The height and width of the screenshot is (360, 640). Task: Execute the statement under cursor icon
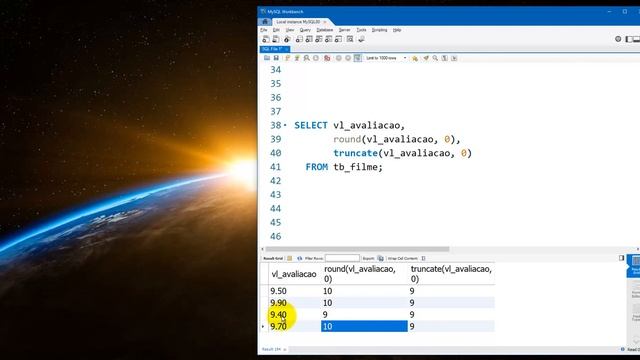297,58
